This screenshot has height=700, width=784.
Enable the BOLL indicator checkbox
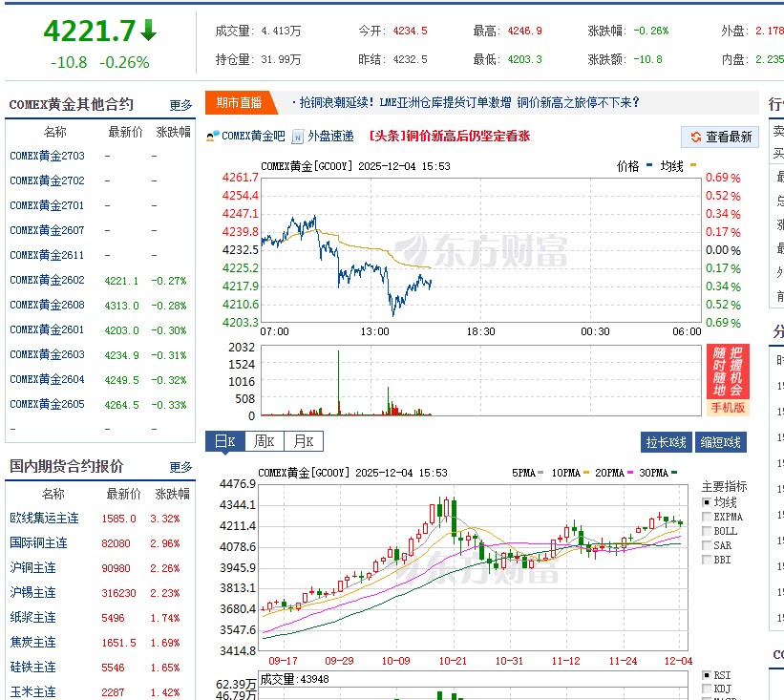[x=707, y=532]
